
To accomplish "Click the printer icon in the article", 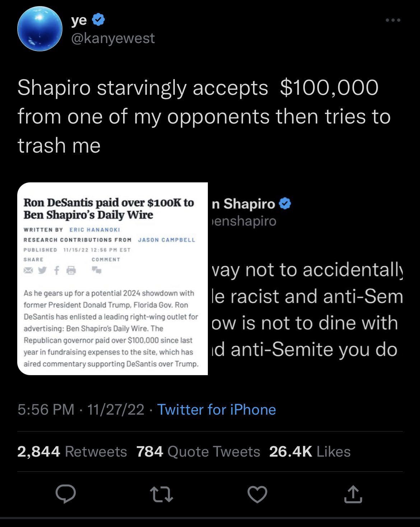I will (x=71, y=270).
